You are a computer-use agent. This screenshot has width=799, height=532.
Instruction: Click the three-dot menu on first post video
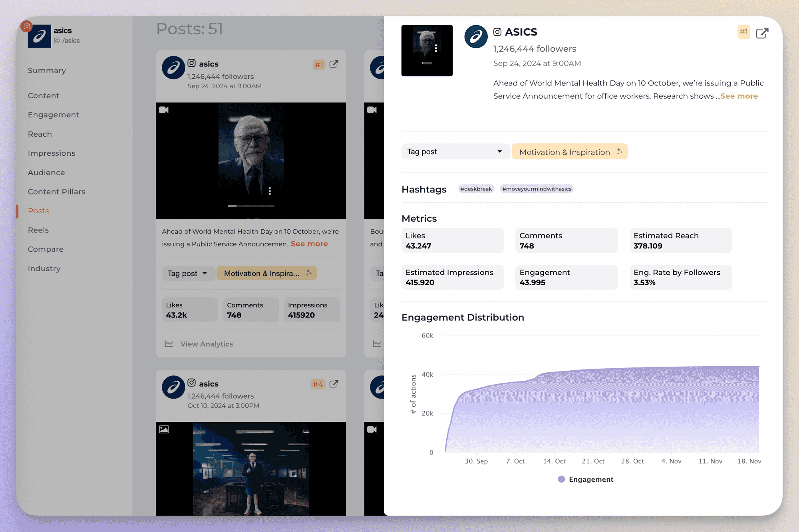point(270,191)
